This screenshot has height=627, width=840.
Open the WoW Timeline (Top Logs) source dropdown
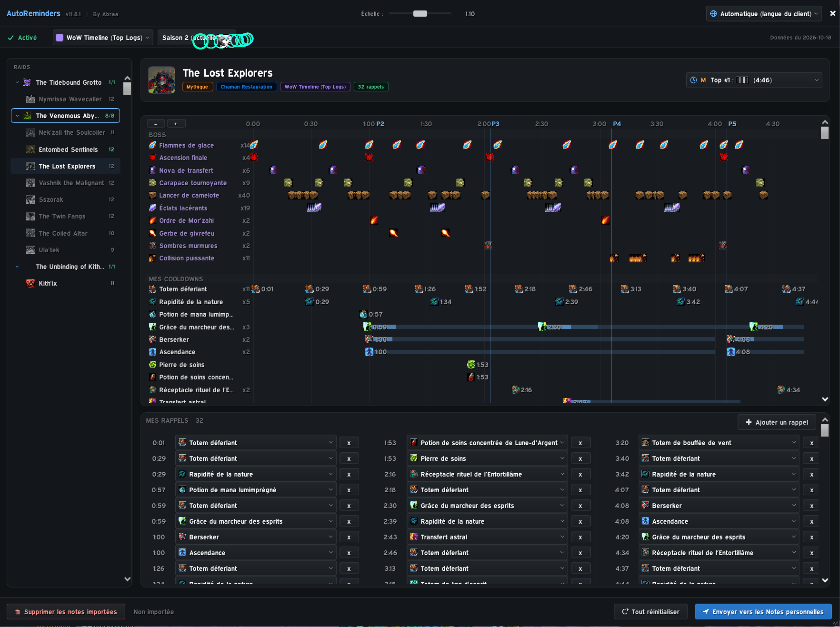(x=103, y=38)
